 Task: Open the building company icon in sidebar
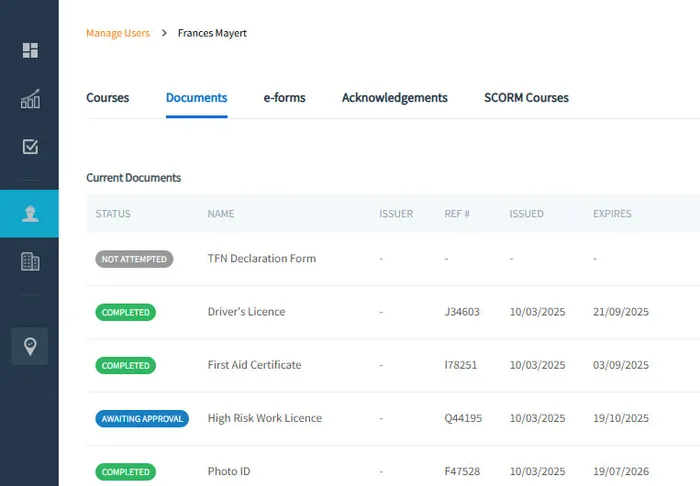tap(30, 262)
